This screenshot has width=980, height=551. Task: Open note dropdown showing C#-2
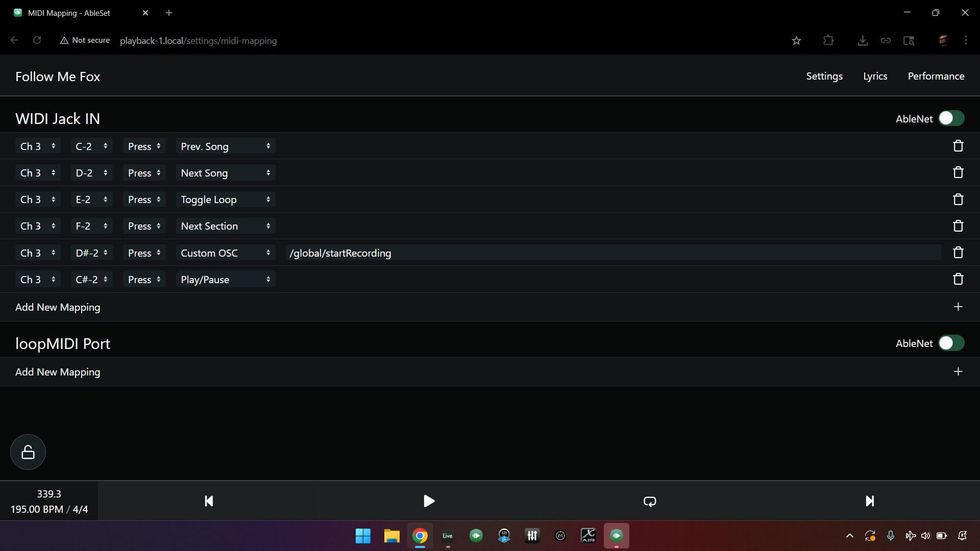pos(92,280)
